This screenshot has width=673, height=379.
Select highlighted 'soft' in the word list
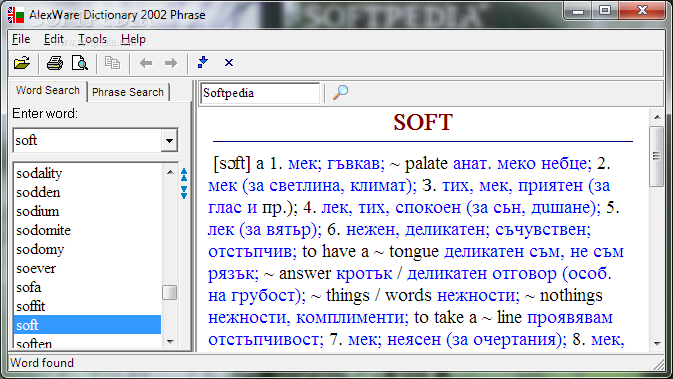click(88, 325)
